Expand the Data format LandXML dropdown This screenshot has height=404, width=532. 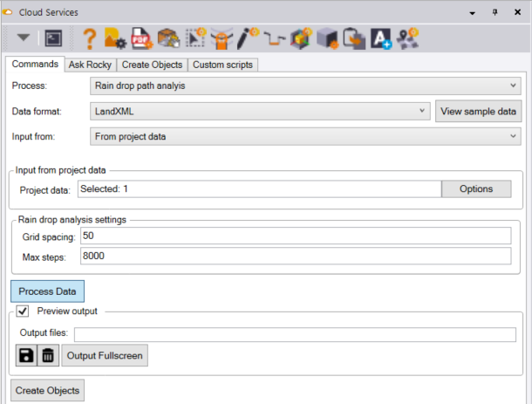(261, 112)
